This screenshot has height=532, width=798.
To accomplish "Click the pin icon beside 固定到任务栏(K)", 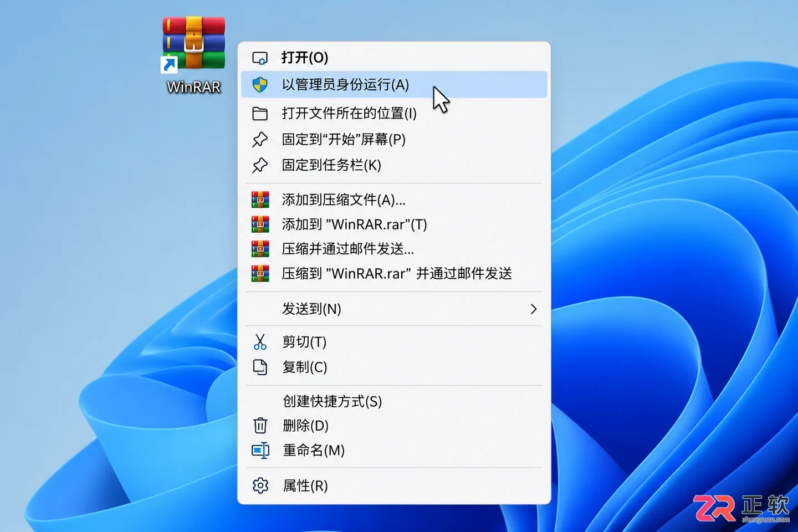I will (260, 165).
